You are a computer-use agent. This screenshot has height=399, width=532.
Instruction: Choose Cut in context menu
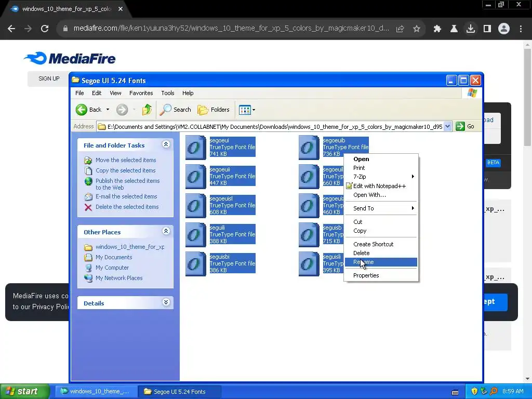point(381,221)
